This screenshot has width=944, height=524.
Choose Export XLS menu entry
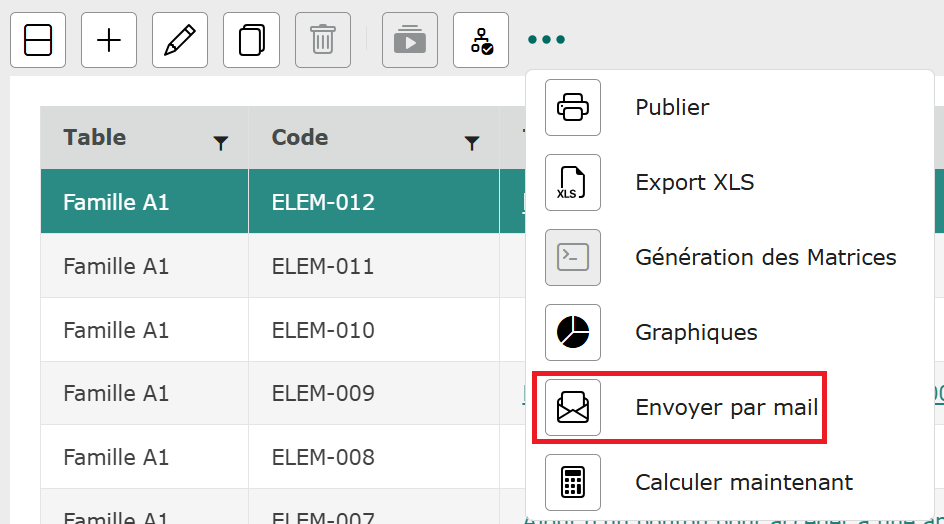tap(694, 182)
